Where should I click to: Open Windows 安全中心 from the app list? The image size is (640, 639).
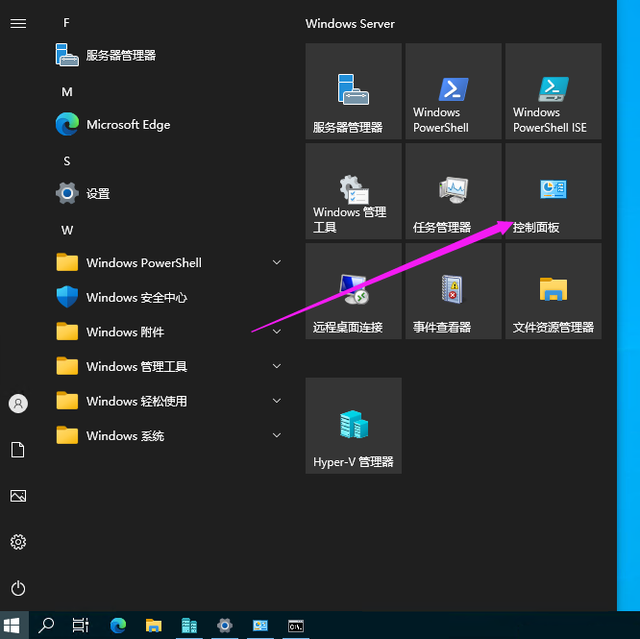click(169, 297)
